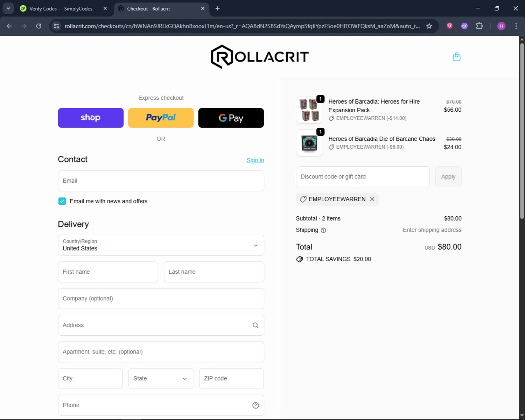Click the Rollacrit logo
This screenshot has width=525, height=420.
tap(260, 57)
